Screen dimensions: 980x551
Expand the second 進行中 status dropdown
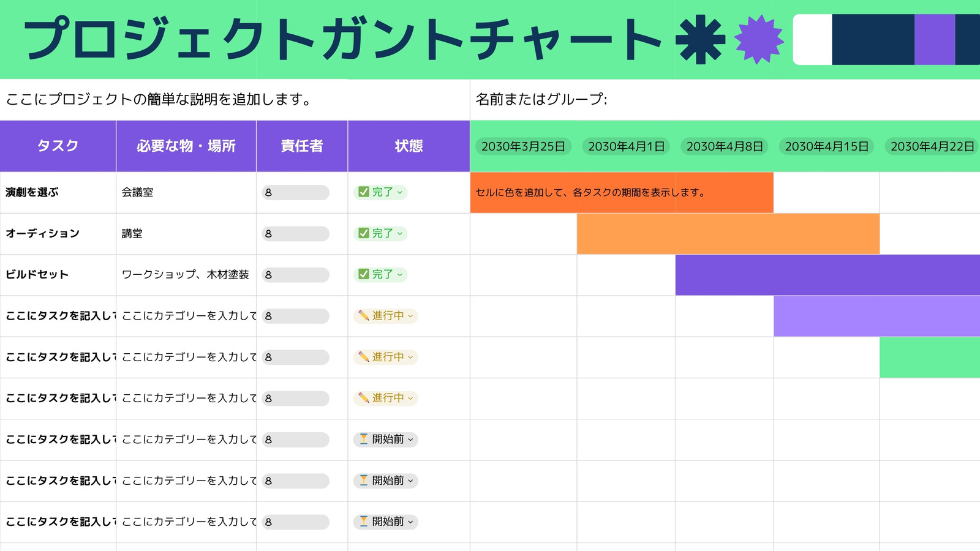(x=410, y=357)
